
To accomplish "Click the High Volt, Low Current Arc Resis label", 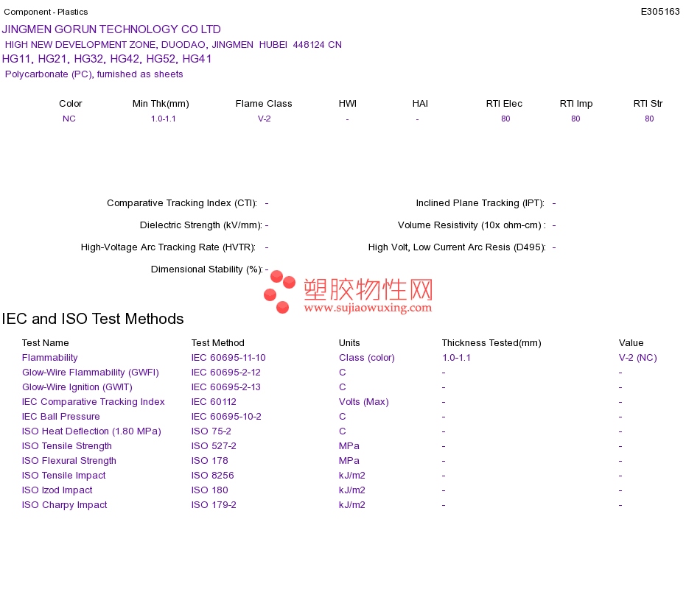I will click(457, 247).
